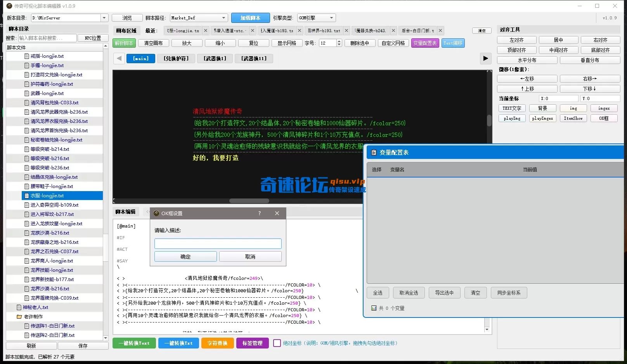Click the down arrow of script editor scrollbar
Image resolution: width=627 pixels, height=364 pixels.
(487, 329)
